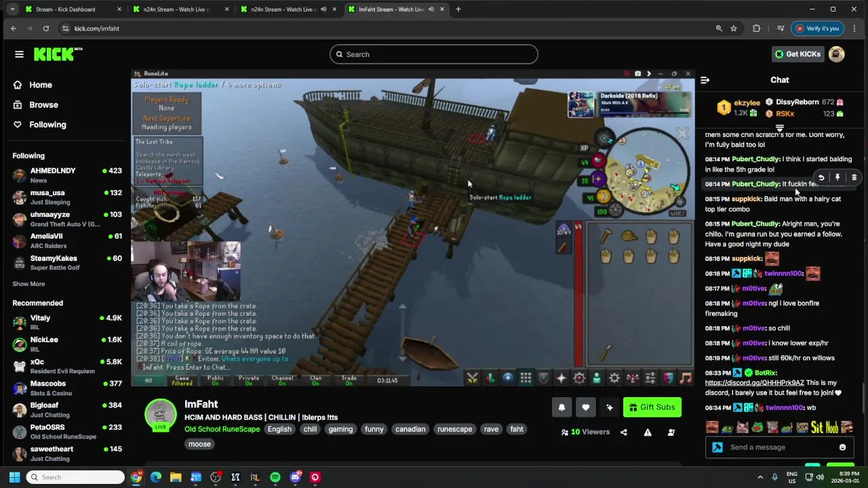The width and height of the screenshot is (868, 488).
Task: Open the Chrome tab search dropdown
Action: [x=12, y=9]
